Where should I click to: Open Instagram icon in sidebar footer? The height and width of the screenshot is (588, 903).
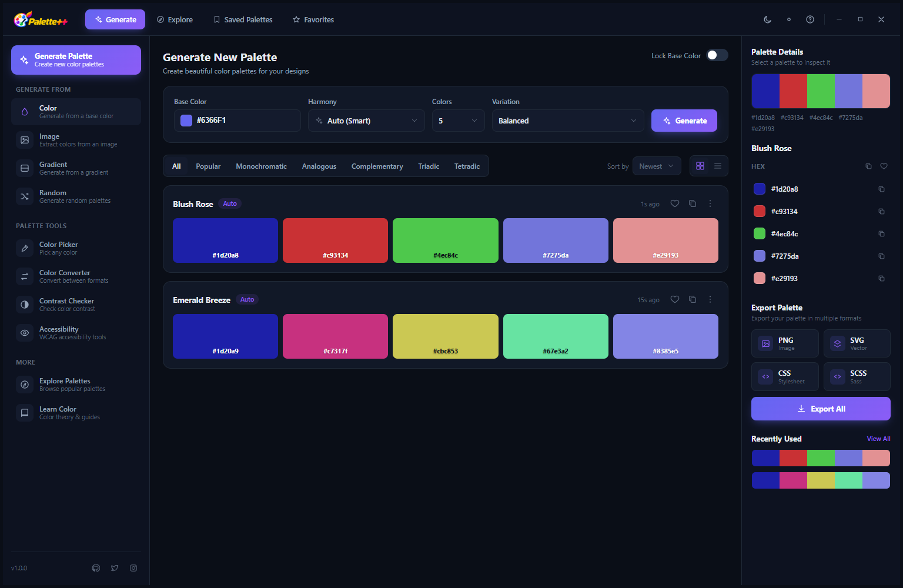pyautogui.click(x=133, y=568)
